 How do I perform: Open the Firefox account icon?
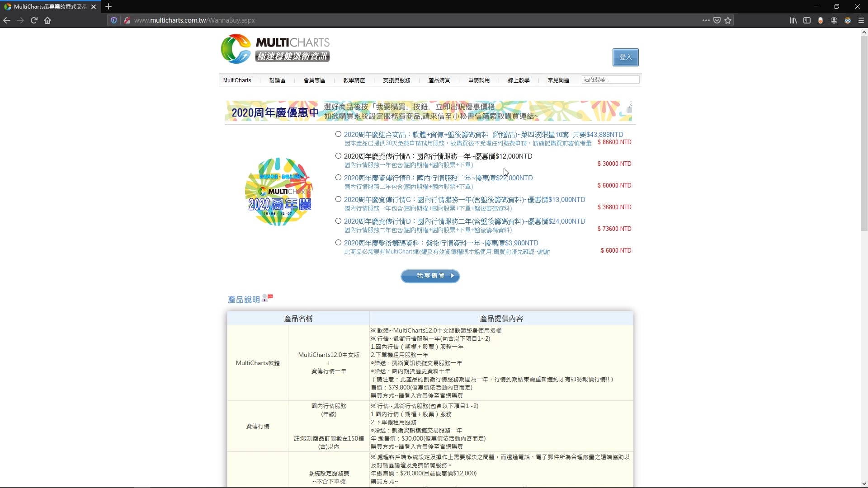pyautogui.click(x=834, y=20)
